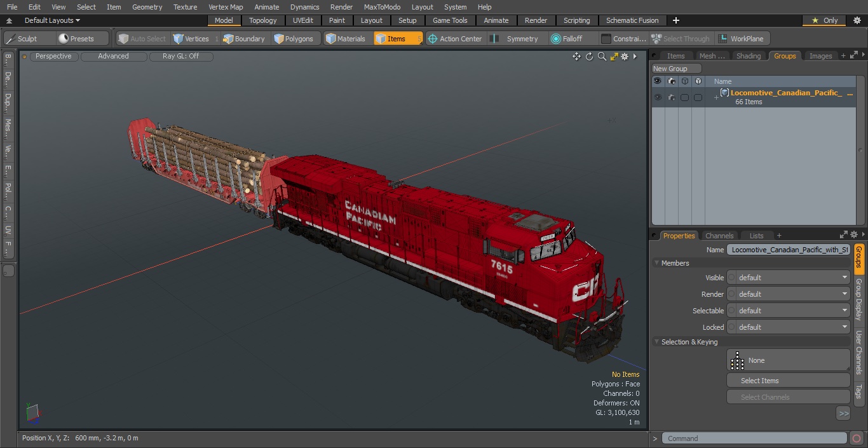Switch to Boundary selection mode
Image resolution: width=868 pixels, height=448 pixels.
(x=245, y=39)
